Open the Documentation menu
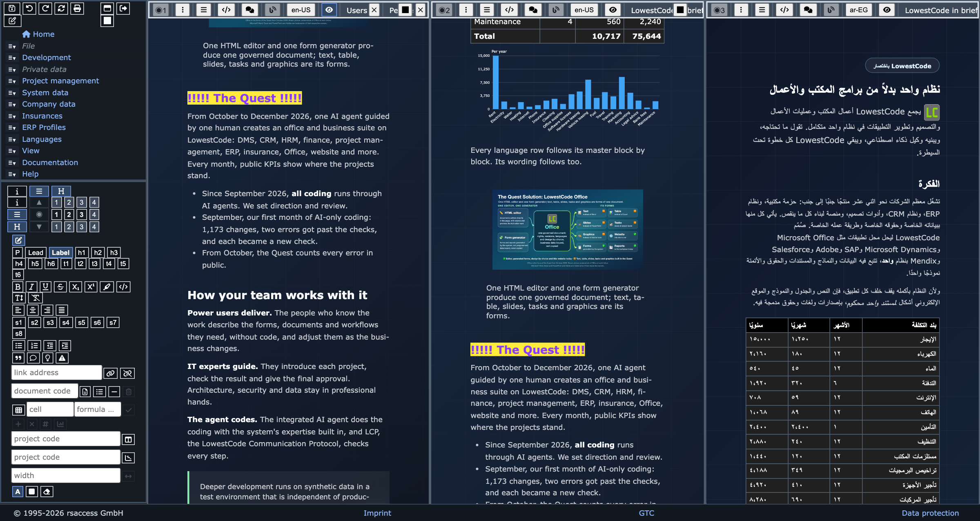980x521 pixels. pos(50,163)
